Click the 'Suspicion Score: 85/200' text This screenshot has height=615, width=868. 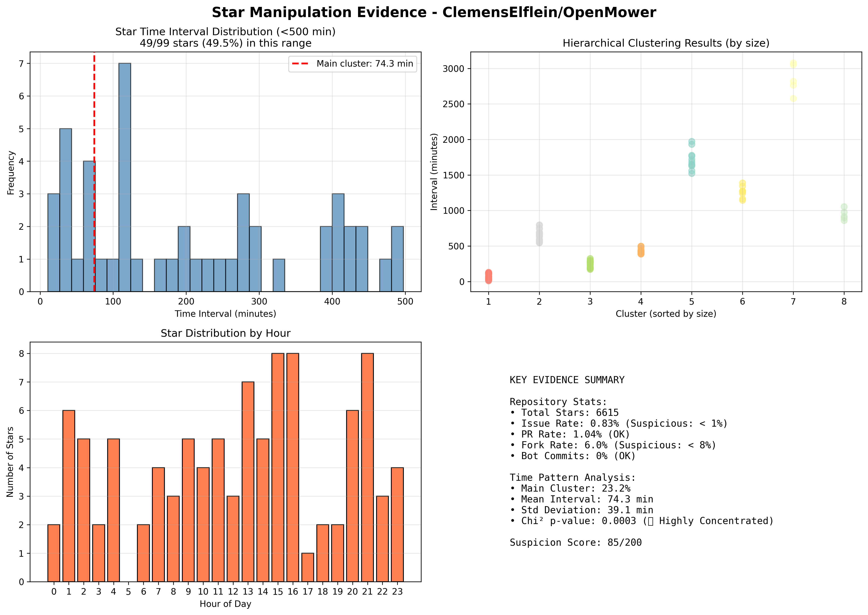pyautogui.click(x=576, y=543)
